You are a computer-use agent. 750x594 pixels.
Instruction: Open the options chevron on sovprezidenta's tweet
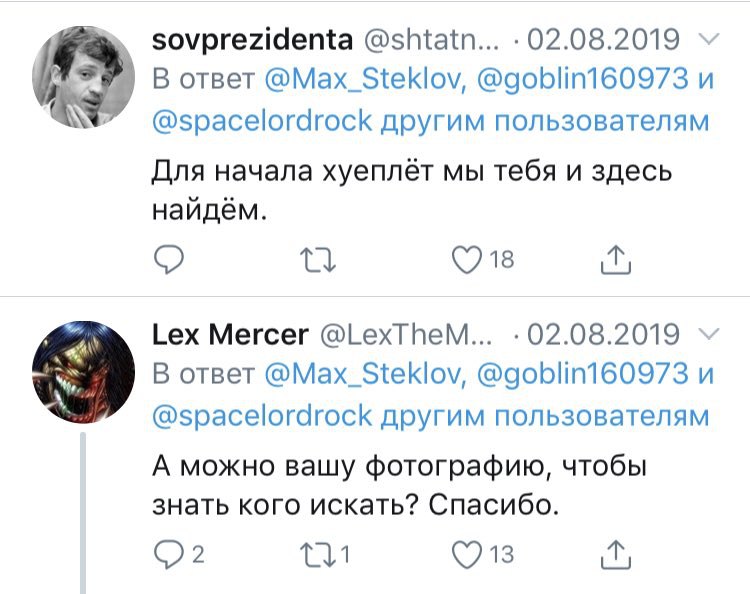(706, 40)
